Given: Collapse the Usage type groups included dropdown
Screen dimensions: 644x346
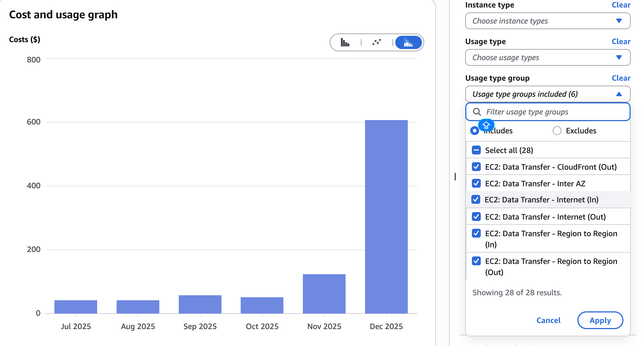Looking at the screenshot, I should [x=547, y=94].
